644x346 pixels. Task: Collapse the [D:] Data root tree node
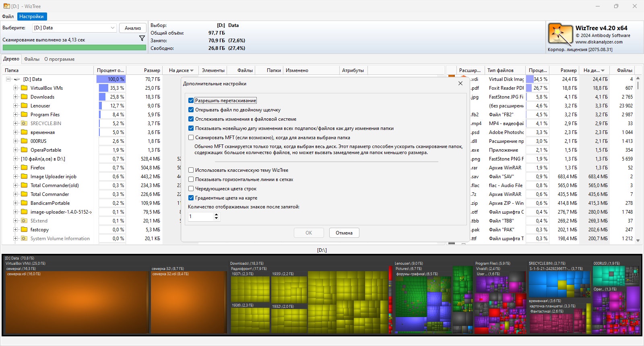pyautogui.click(x=8, y=79)
